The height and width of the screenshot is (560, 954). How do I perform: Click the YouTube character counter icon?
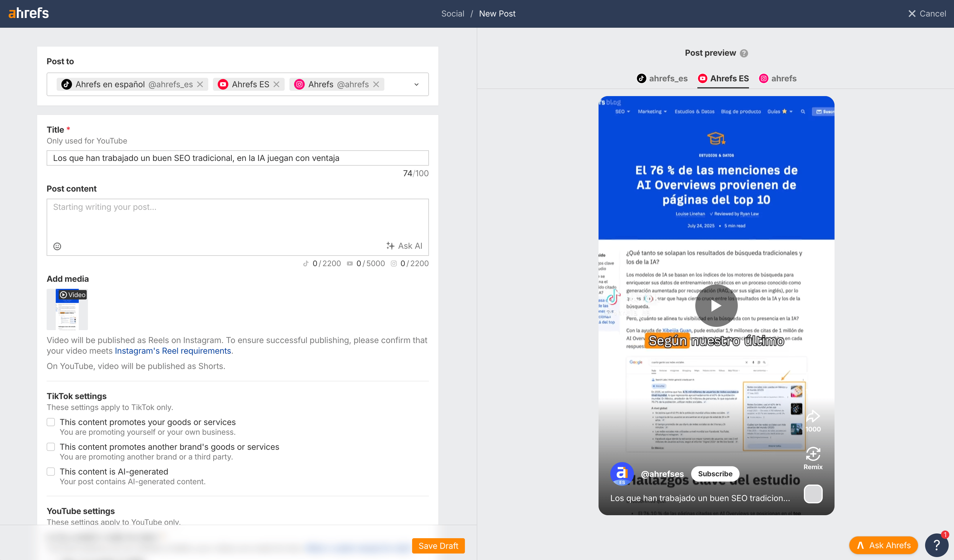click(350, 263)
